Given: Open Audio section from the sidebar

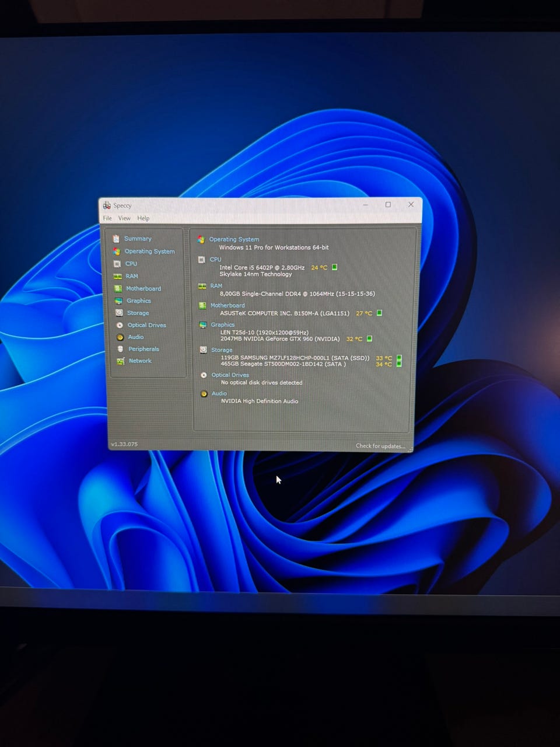Looking at the screenshot, I should point(136,337).
